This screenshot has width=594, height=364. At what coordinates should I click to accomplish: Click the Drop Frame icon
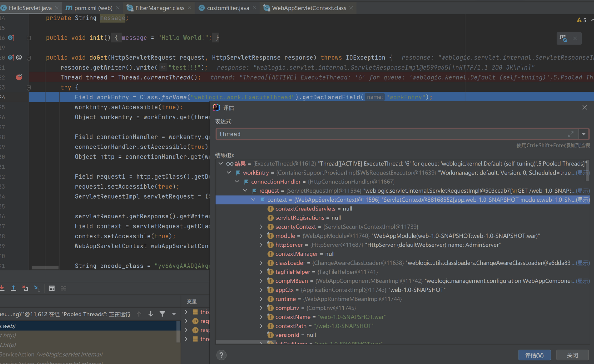pos(25,288)
